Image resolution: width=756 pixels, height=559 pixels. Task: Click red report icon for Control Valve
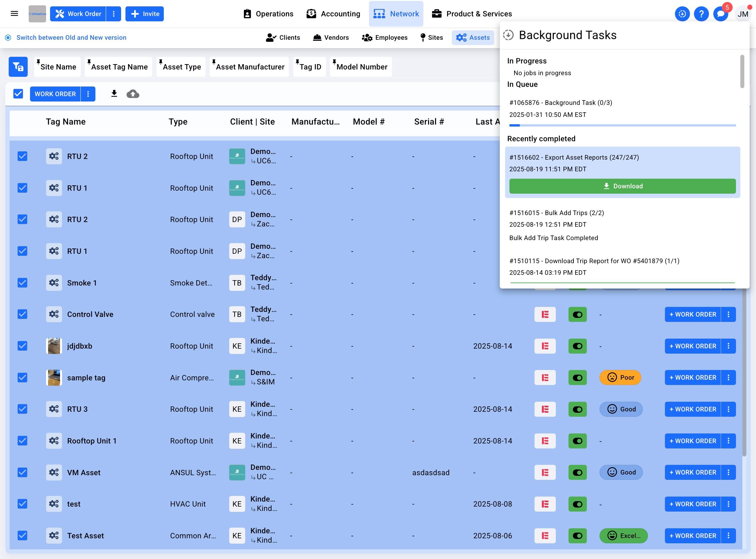pyautogui.click(x=545, y=314)
